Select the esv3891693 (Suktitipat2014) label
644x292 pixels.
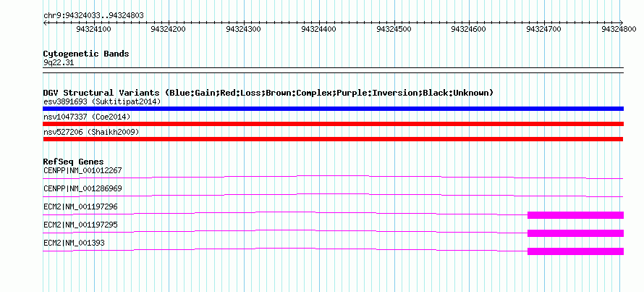[x=102, y=101]
